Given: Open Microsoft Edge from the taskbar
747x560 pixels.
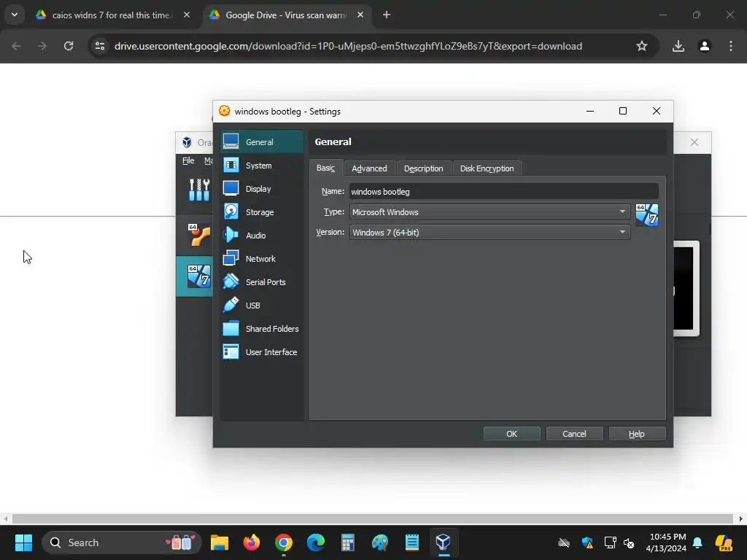Looking at the screenshot, I should pos(315,542).
